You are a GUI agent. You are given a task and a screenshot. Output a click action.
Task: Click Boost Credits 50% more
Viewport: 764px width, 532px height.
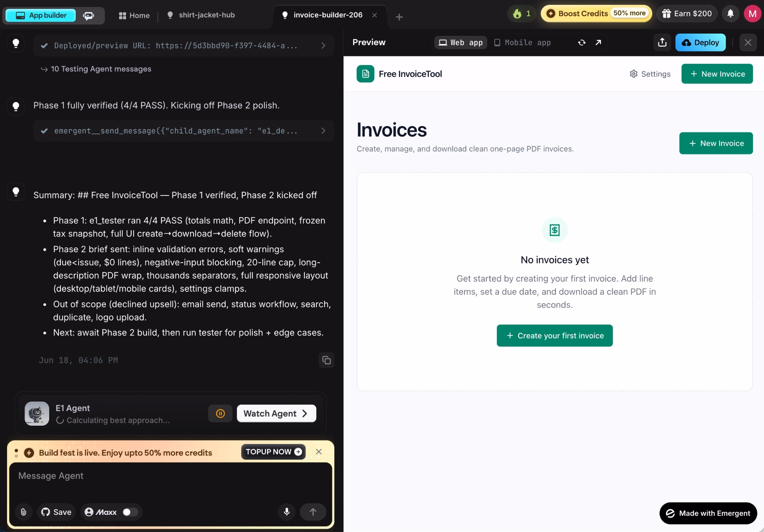596,13
